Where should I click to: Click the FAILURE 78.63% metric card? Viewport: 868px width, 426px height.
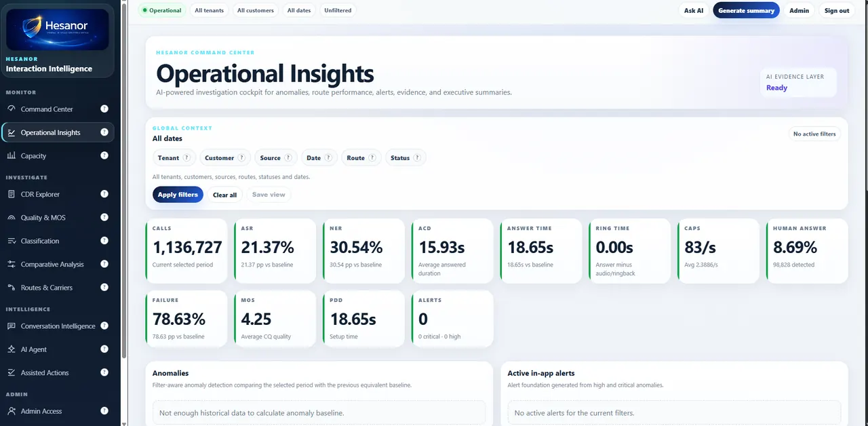[186, 319]
